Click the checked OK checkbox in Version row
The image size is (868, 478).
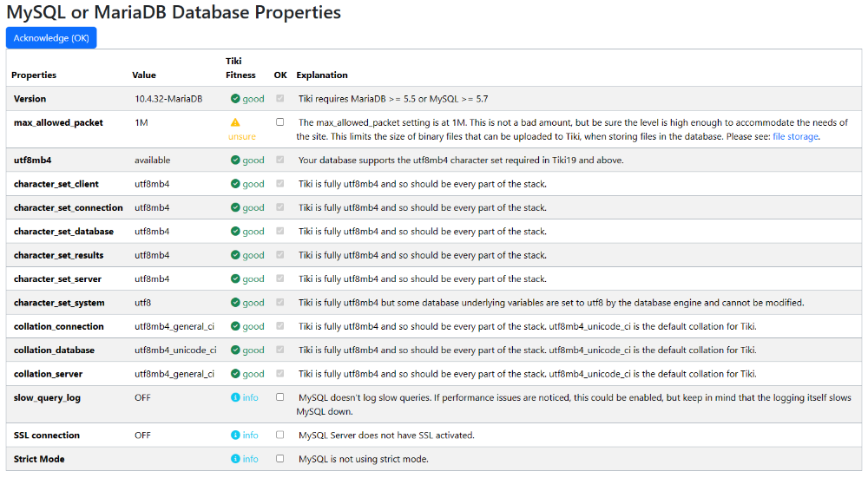click(280, 99)
